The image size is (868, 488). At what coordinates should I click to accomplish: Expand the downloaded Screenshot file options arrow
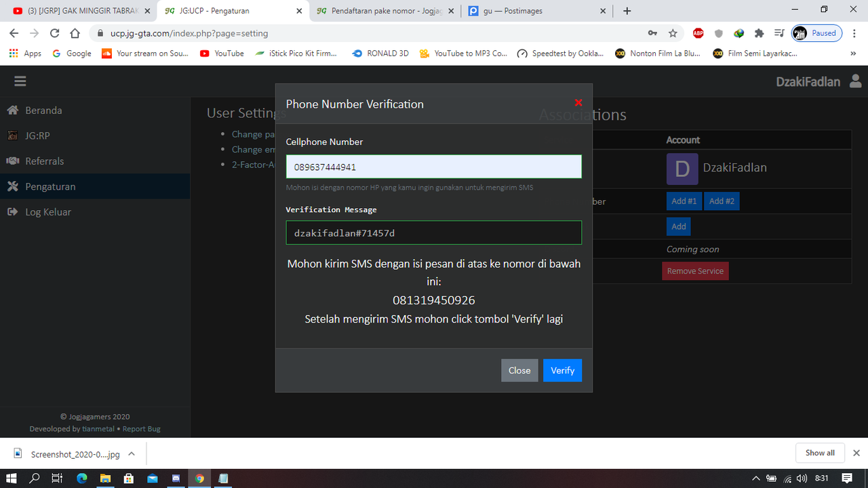point(132,454)
